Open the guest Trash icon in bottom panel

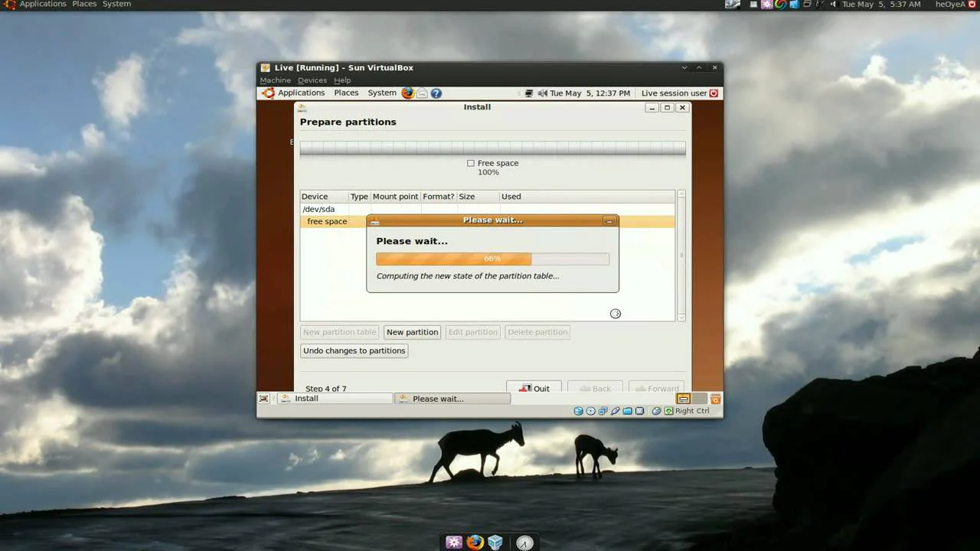click(715, 399)
